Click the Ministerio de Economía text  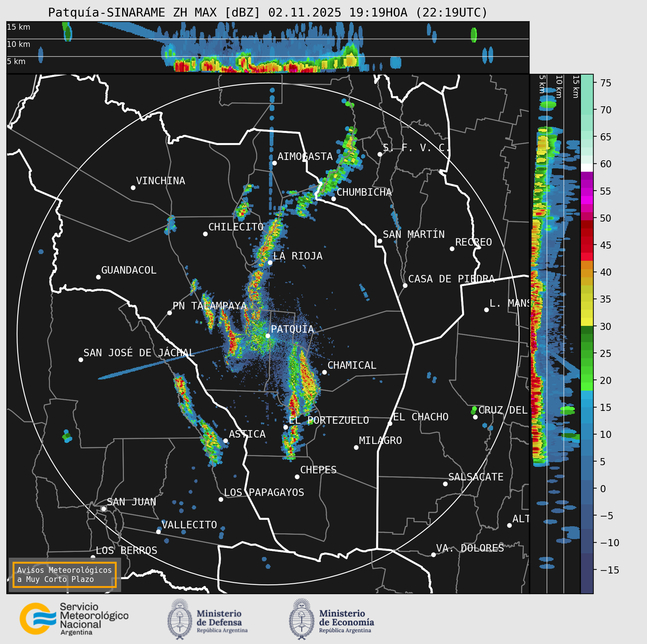coord(347,622)
